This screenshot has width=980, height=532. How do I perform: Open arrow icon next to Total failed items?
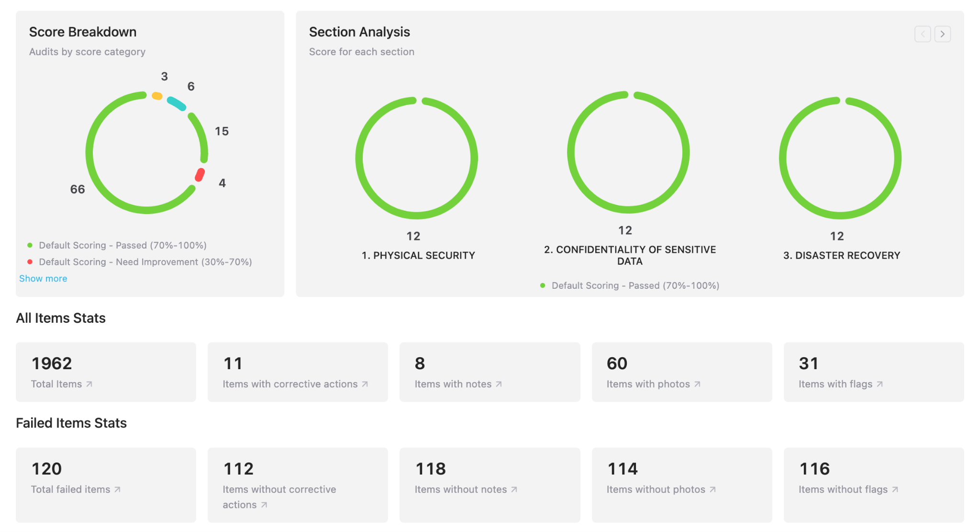coord(117,489)
